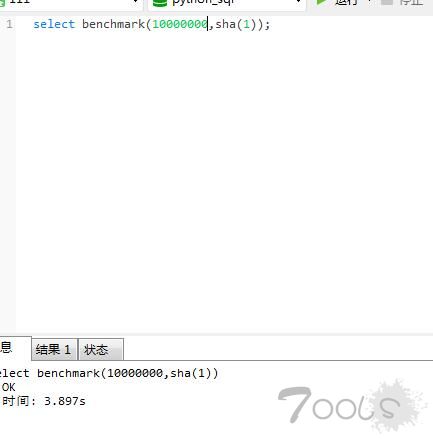The image size is (433, 439).
Task: Open the 111 connection dropdown arrow
Action: click(135, 2)
